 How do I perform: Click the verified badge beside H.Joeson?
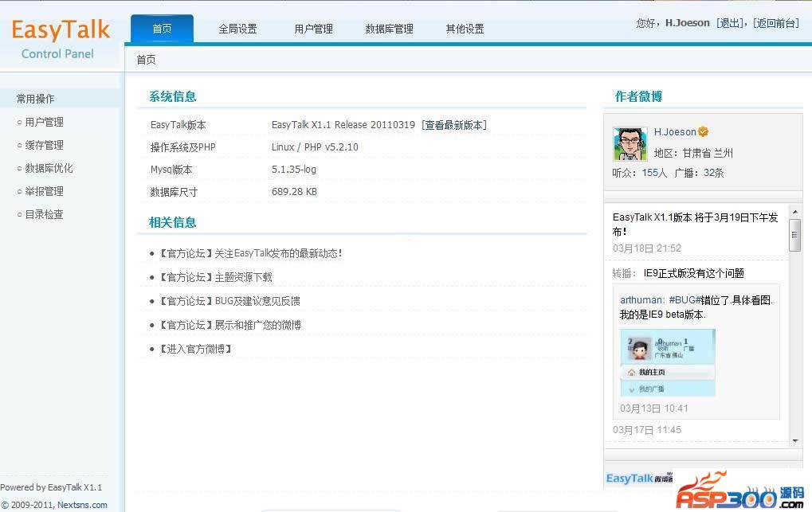704,132
